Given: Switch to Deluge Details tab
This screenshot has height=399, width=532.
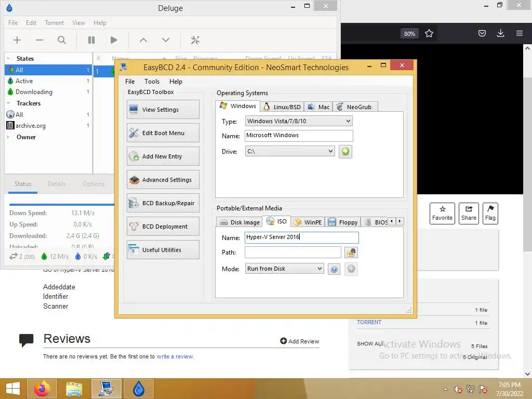Looking at the screenshot, I should point(57,184).
